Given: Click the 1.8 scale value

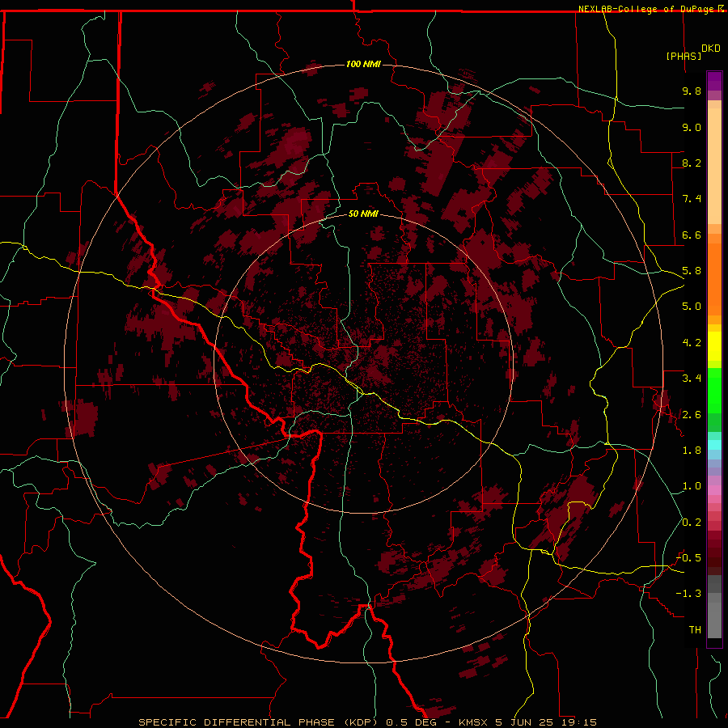Looking at the screenshot, I should point(692,451).
